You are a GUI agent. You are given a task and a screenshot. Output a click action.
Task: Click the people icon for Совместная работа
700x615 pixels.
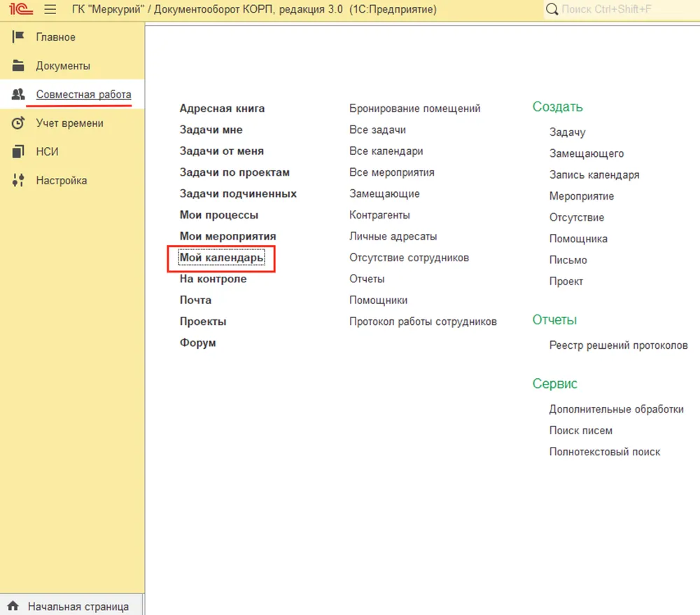pyautogui.click(x=18, y=95)
